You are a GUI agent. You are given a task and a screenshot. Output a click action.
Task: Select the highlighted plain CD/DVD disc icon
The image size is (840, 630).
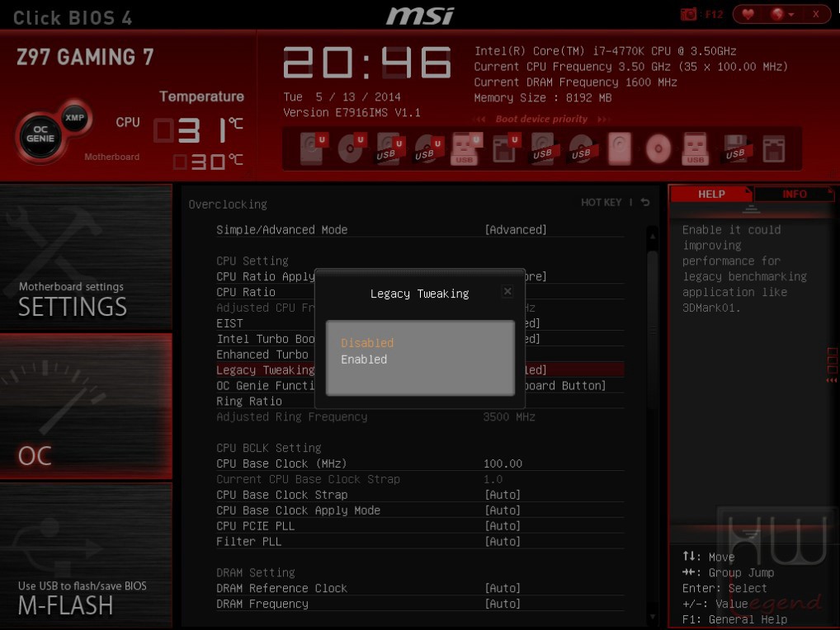[658, 148]
